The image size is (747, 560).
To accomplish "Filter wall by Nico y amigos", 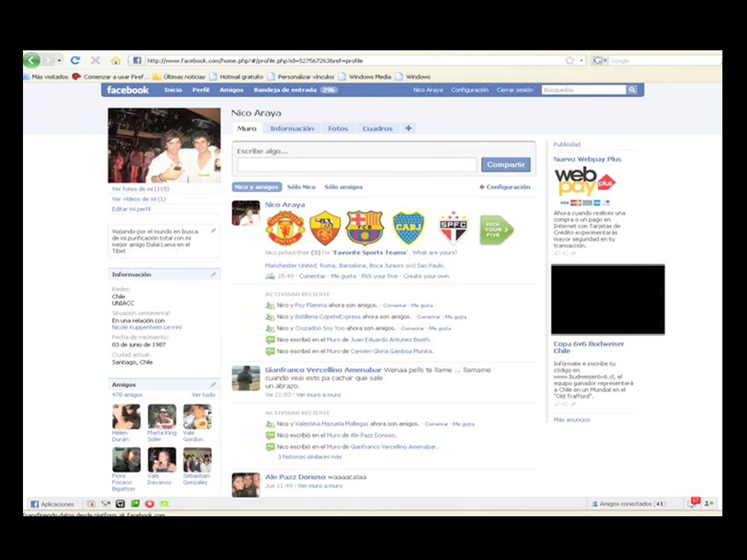I will (257, 187).
